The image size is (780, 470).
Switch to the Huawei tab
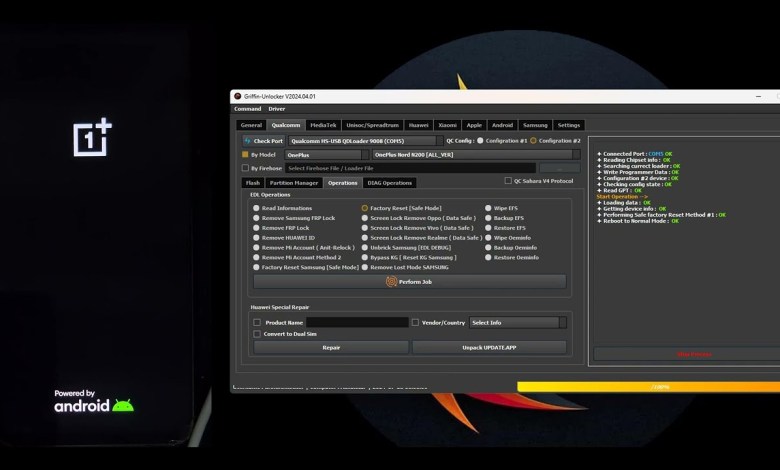(x=418, y=125)
